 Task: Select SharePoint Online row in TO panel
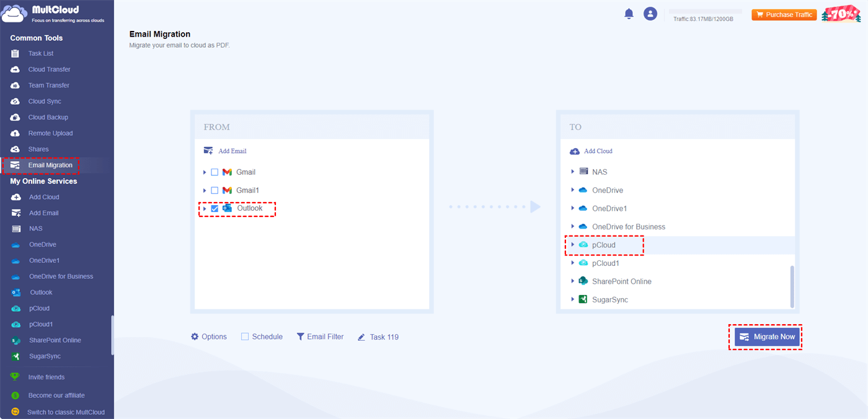click(x=678, y=281)
